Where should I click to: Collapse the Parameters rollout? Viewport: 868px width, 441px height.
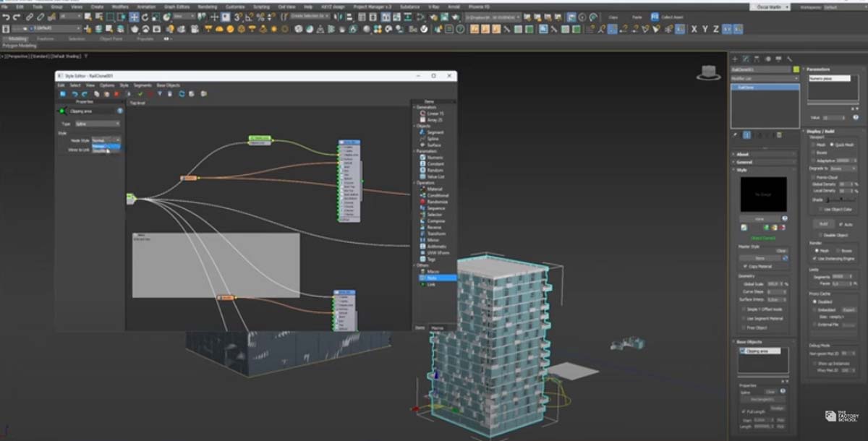pos(834,69)
